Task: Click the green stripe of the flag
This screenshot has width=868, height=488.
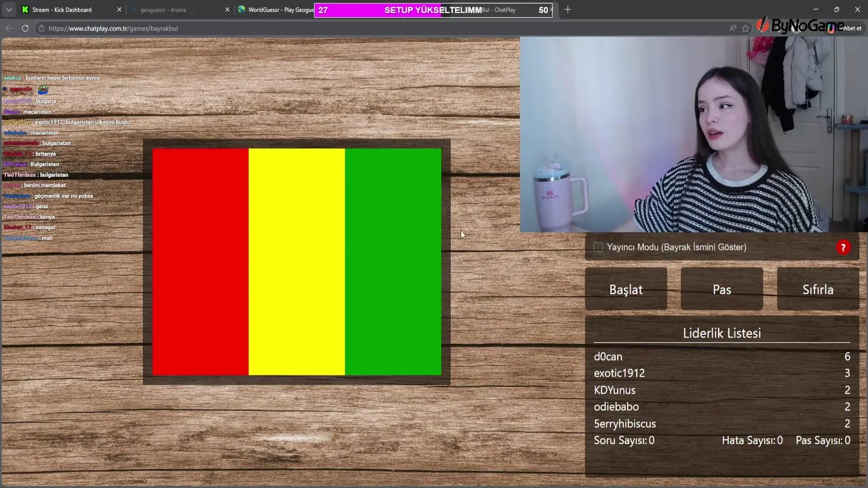Action: (x=393, y=262)
